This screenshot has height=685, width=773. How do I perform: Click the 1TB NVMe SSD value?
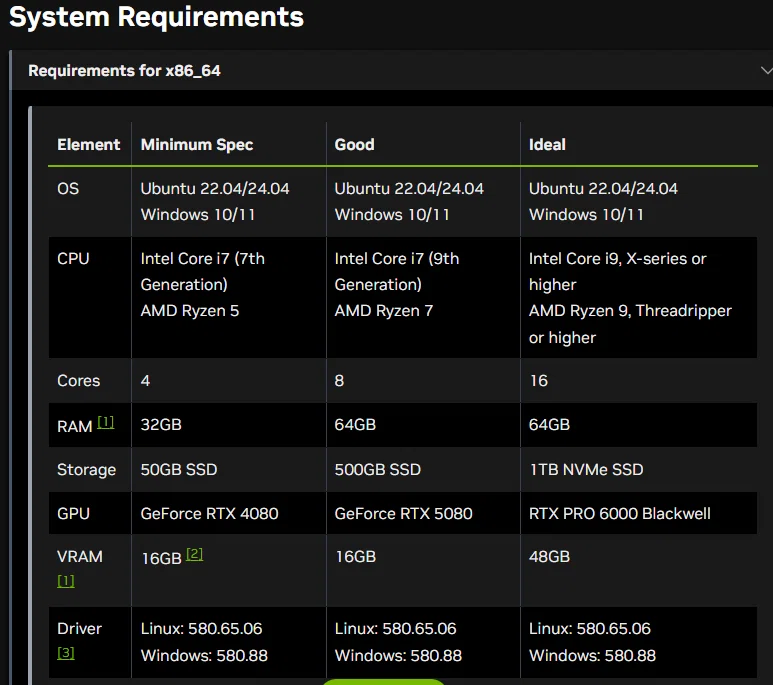pyautogui.click(x=587, y=469)
